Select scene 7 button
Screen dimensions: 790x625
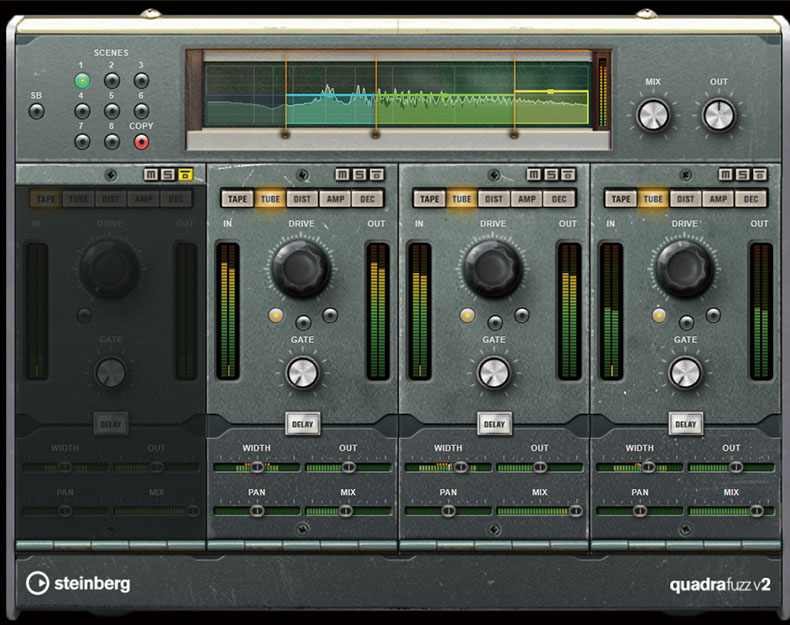[x=82, y=142]
